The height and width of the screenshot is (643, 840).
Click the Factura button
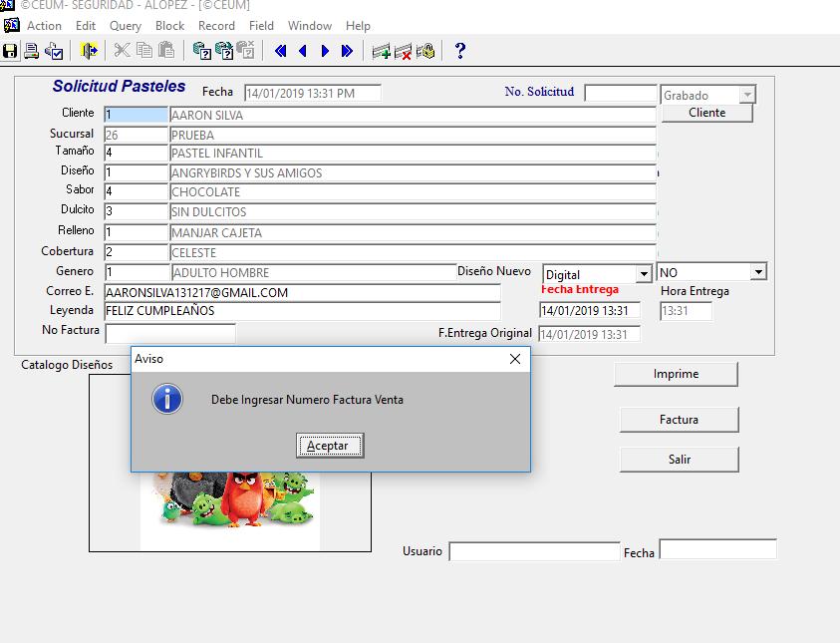point(680,420)
